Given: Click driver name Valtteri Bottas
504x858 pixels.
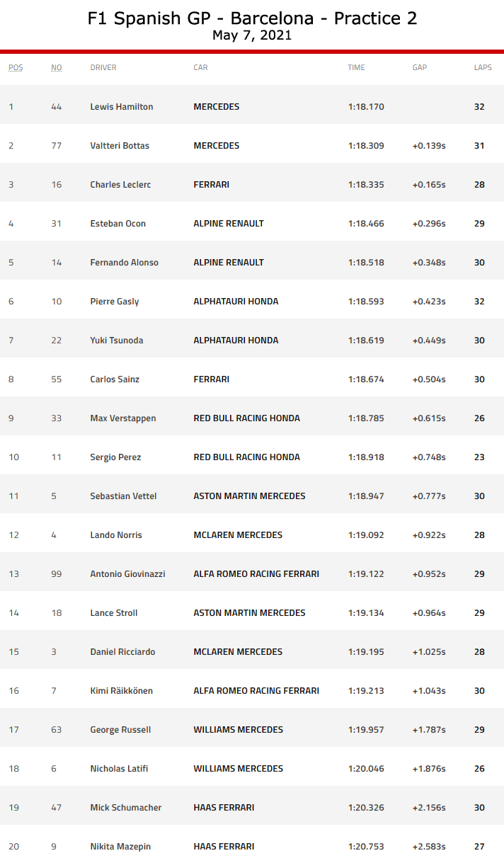Looking at the screenshot, I should (120, 146).
